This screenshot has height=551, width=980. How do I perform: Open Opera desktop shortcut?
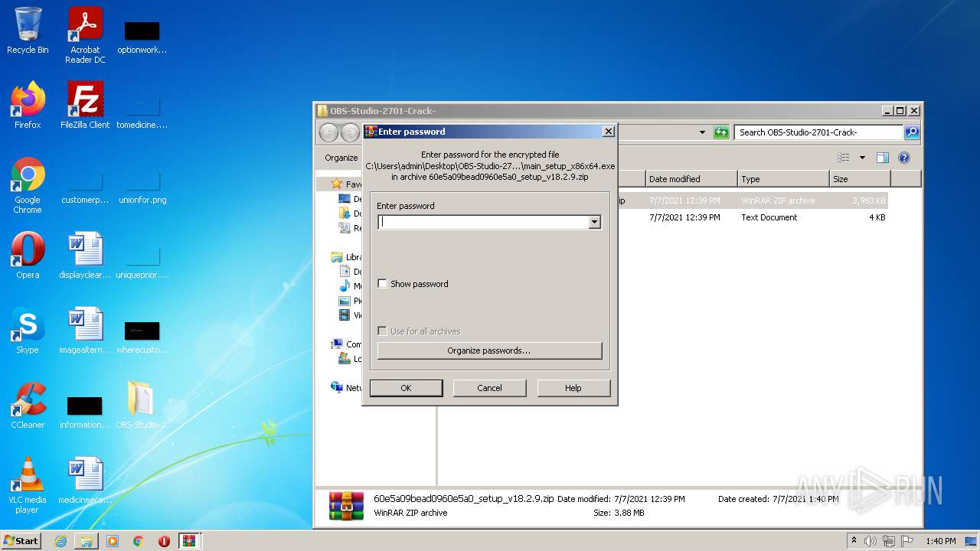[28, 256]
